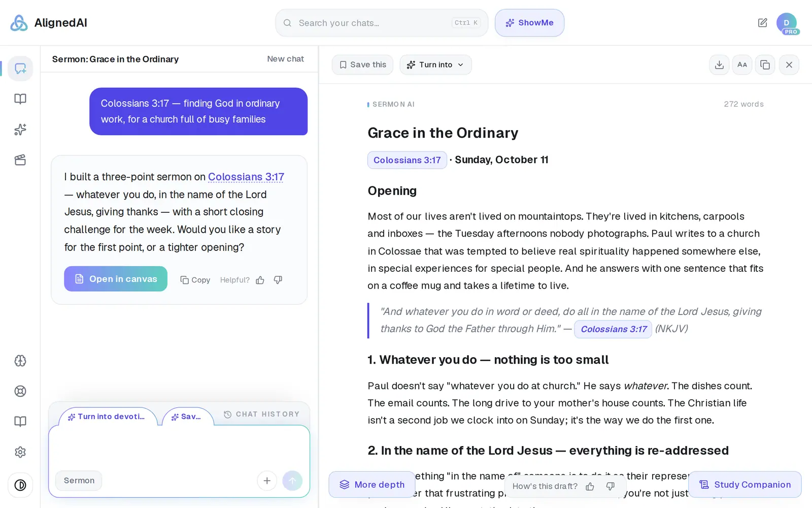Image resolution: width=812 pixels, height=508 pixels.
Task: Open the lower book icon above settings
Action: click(20, 422)
